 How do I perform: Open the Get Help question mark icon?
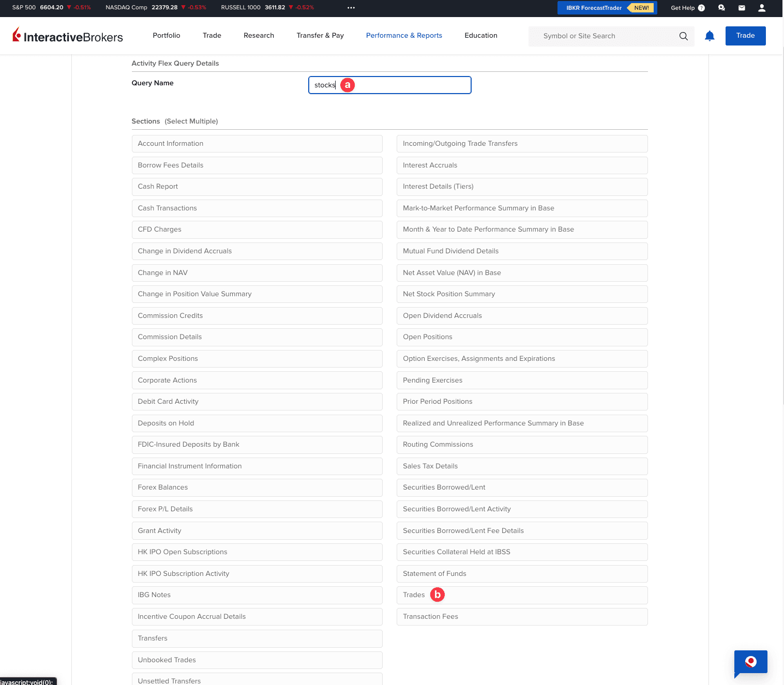701,8
